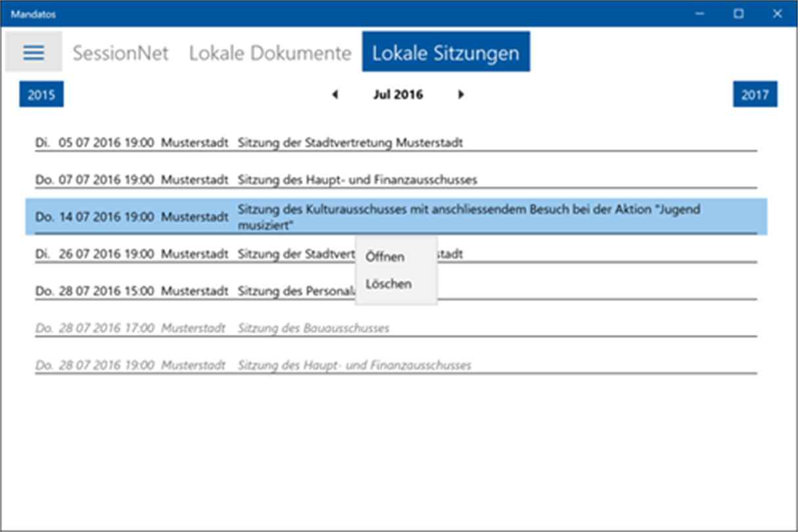Select the 07 07 2016 Haupt- und Finanzausschuss session
798x532 pixels.
point(256,179)
